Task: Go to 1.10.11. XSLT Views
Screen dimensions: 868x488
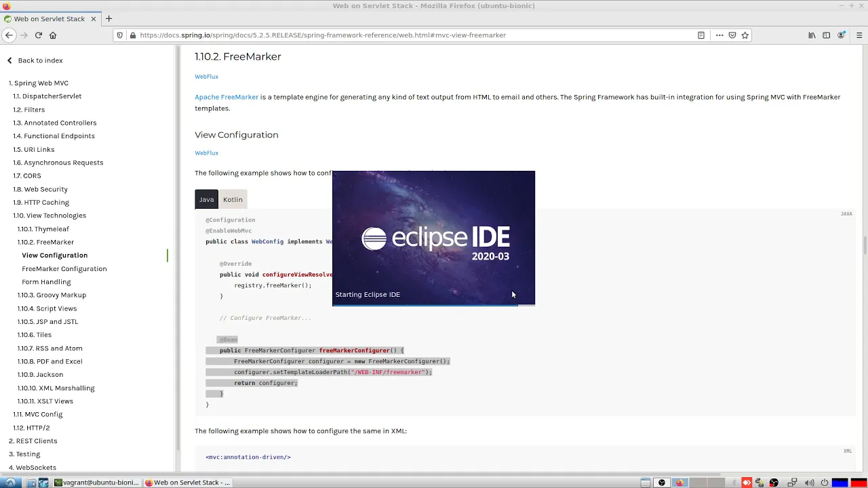Action: click(x=45, y=401)
